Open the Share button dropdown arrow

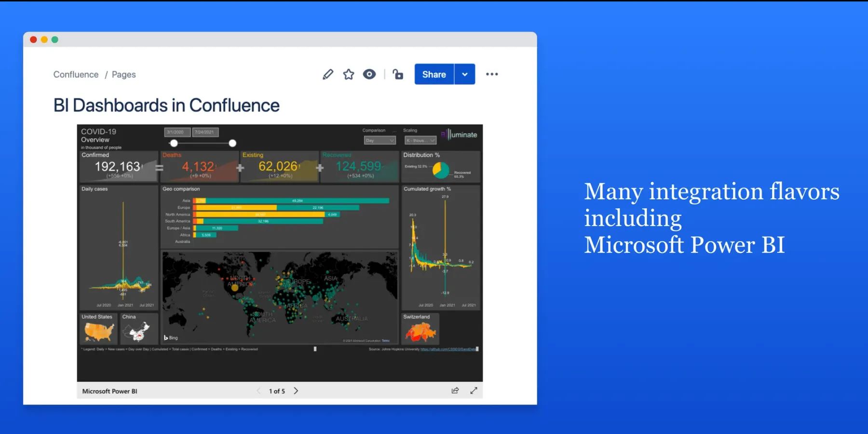tap(464, 74)
